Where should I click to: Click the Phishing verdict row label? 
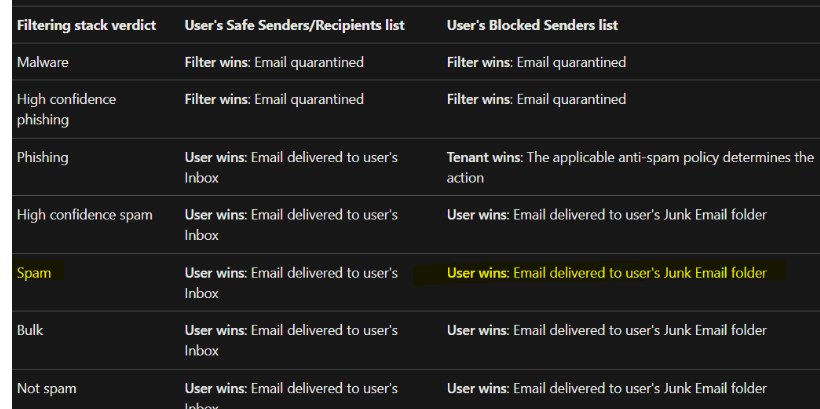point(42,157)
